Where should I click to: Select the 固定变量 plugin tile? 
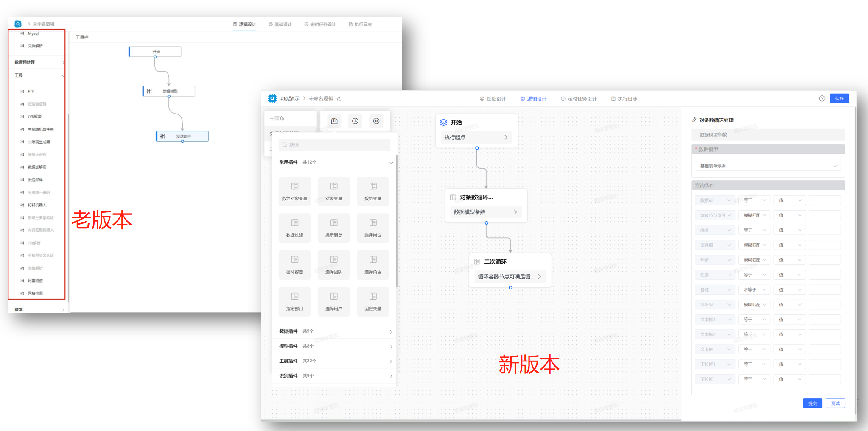tap(373, 302)
